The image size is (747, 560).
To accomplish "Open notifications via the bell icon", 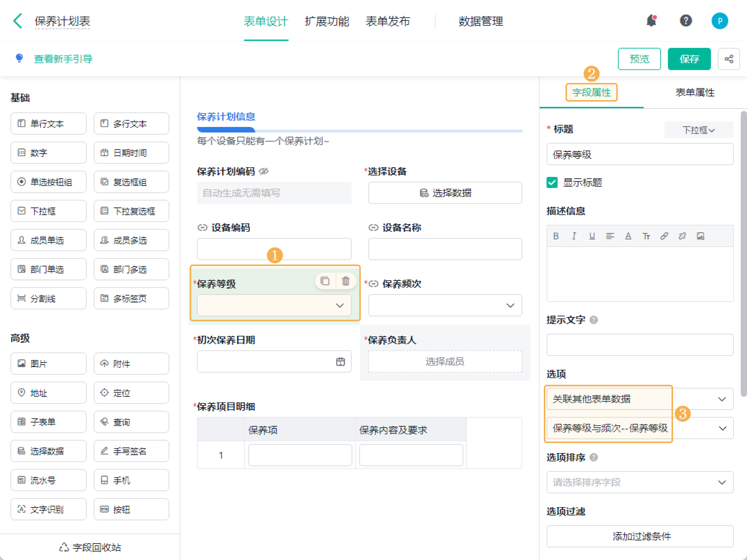I will (651, 21).
